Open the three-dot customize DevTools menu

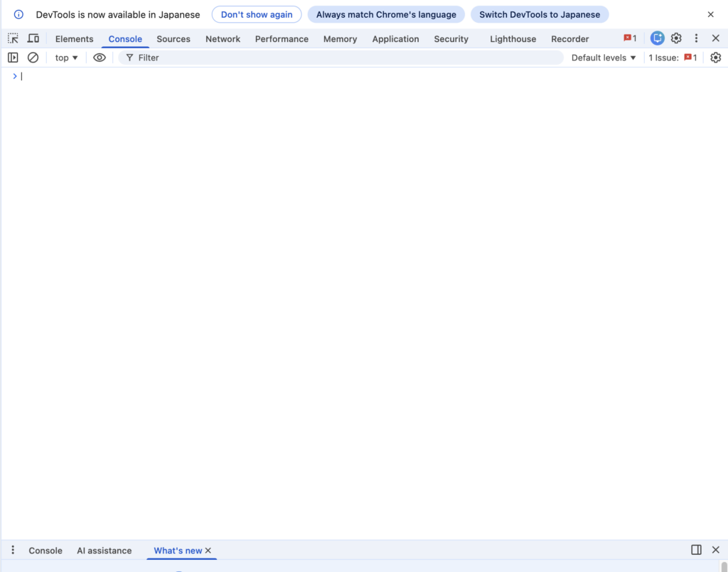pyautogui.click(x=696, y=38)
